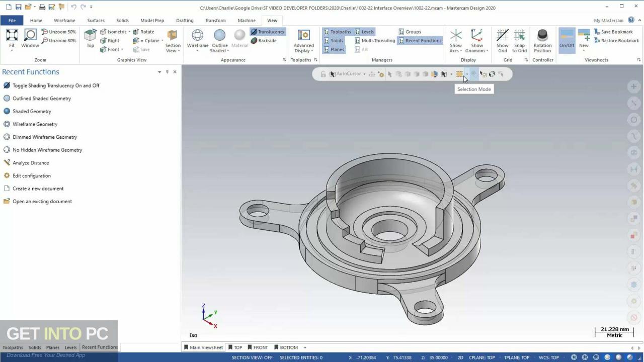Switch to Home ribbon tab
This screenshot has height=362, width=644.
36,21
